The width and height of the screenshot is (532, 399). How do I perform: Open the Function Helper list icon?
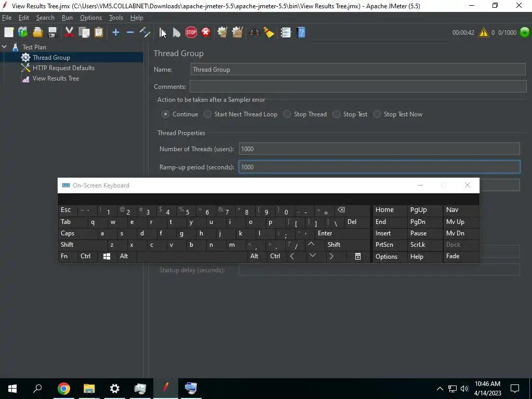click(286, 33)
